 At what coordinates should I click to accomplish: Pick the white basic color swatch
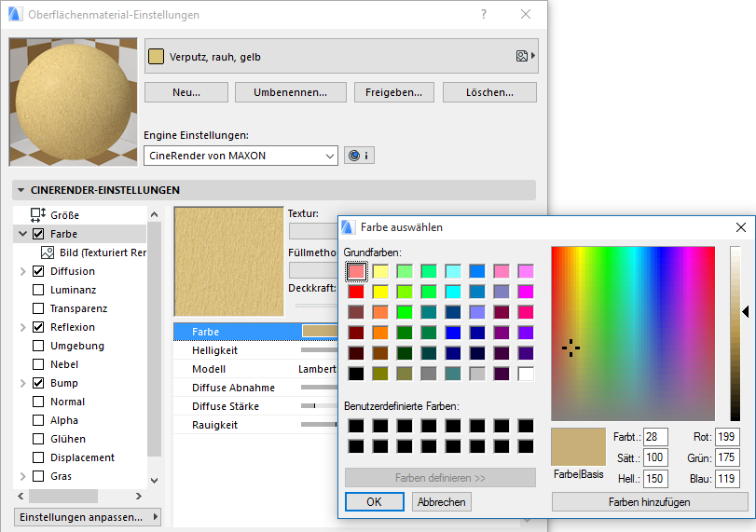click(x=526, y=374)
